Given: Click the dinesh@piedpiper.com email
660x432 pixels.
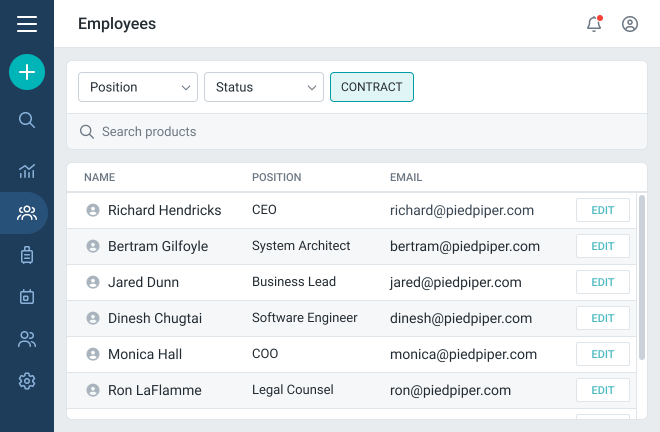Looking at the screenshot, I should 461,318.
